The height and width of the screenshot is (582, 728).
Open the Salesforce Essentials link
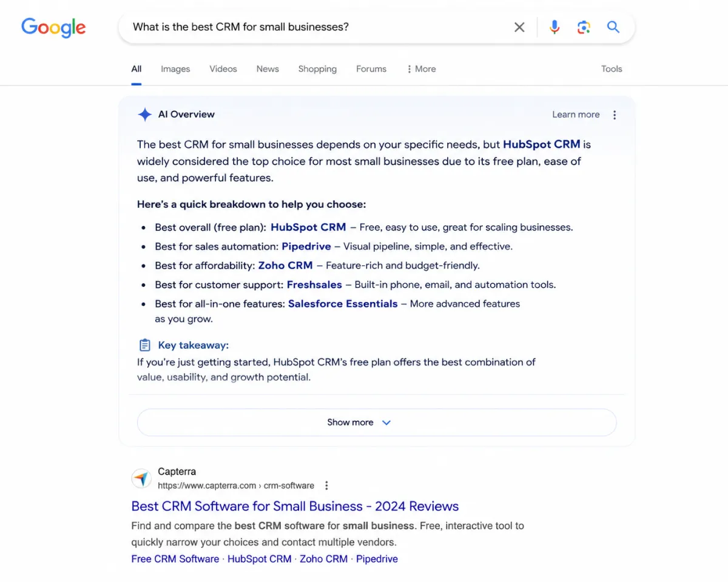coord(343,304)
